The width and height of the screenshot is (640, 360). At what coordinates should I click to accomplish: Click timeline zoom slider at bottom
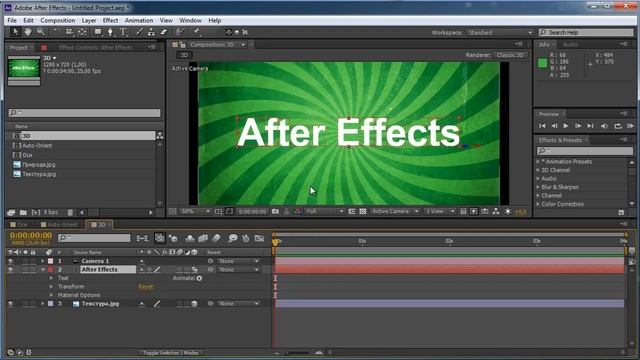[298, 353]
